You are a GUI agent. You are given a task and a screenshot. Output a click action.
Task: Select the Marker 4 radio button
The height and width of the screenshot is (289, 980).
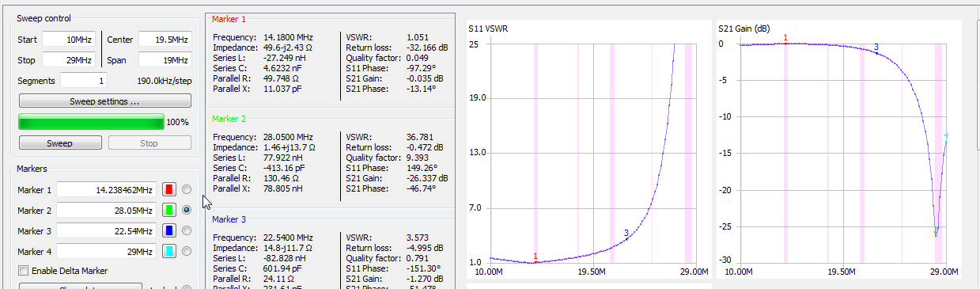coord(187,252)
